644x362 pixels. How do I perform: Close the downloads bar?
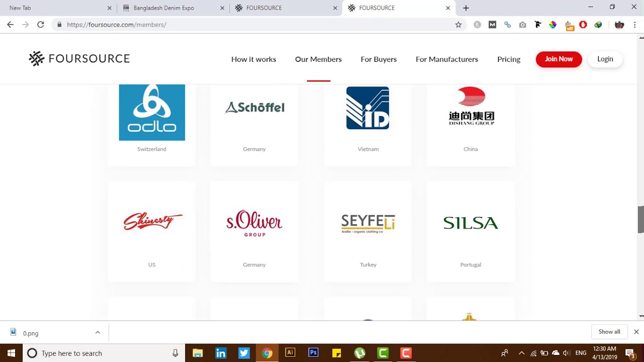[x=636, y=332]
